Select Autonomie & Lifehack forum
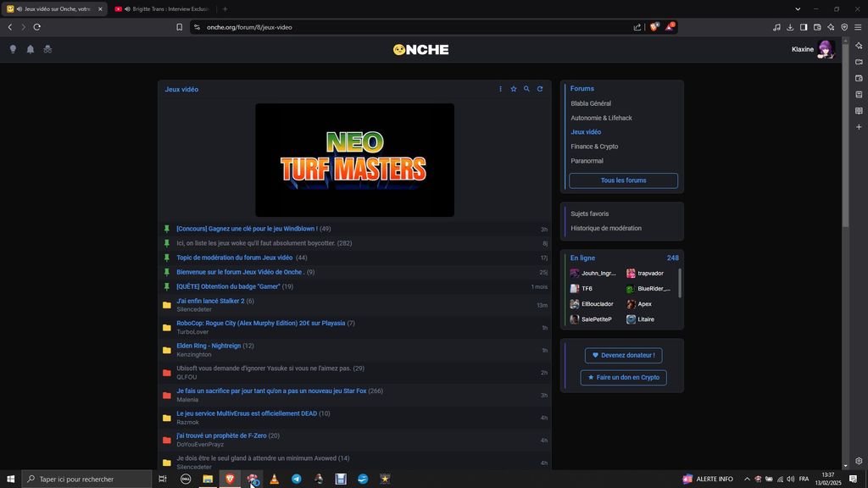Viewport: 868px width, 488px height. (x=601, y=118)
